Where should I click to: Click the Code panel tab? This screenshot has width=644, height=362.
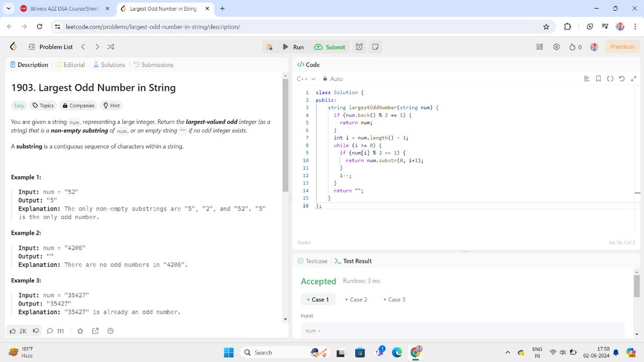(x=309, y=64)
